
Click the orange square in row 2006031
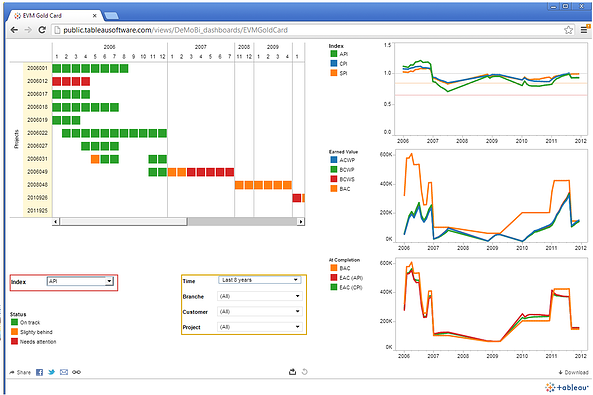point(95,159)
